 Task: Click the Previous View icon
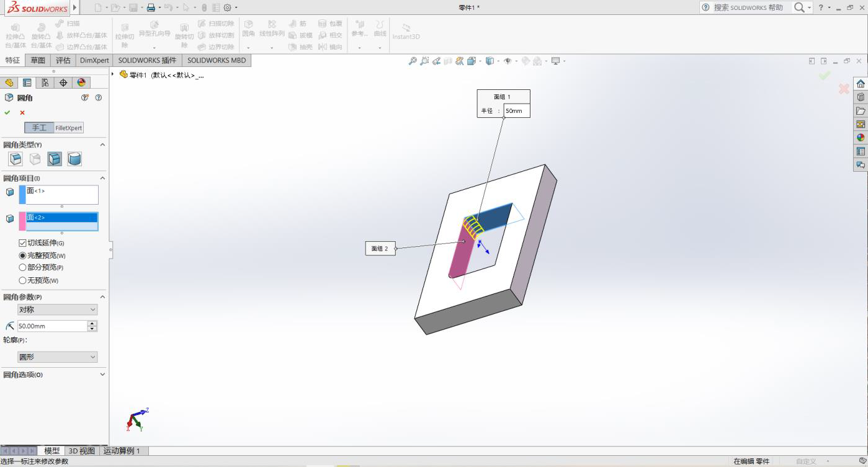(436, 61)
